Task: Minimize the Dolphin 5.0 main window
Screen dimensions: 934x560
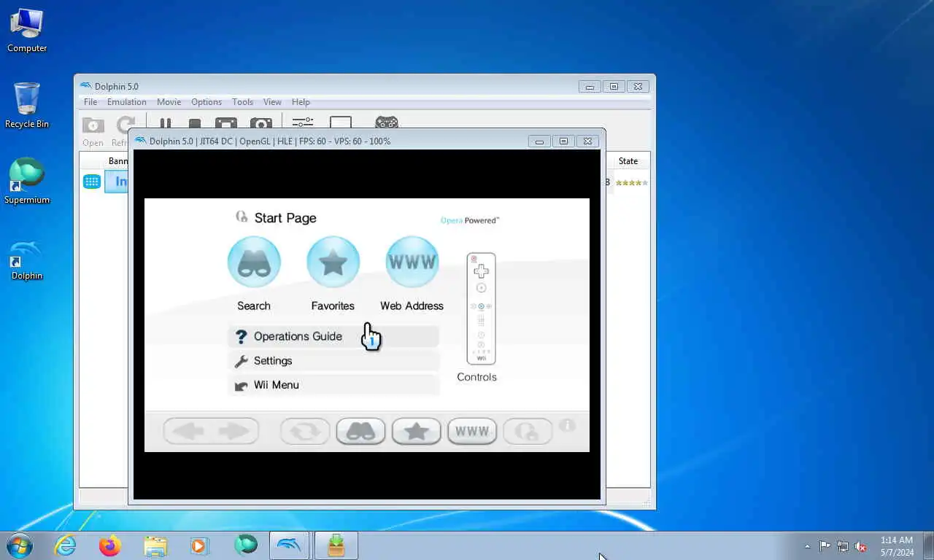Action: coord(590,86)
